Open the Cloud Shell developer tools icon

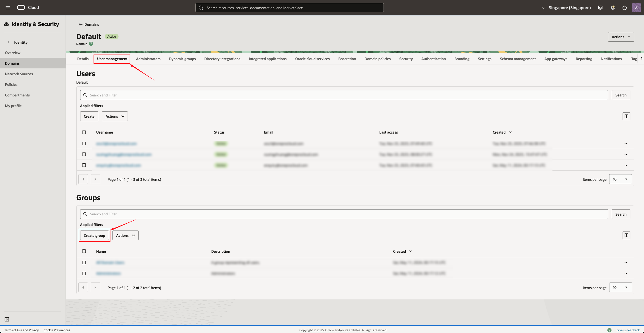tap(600, 8)
